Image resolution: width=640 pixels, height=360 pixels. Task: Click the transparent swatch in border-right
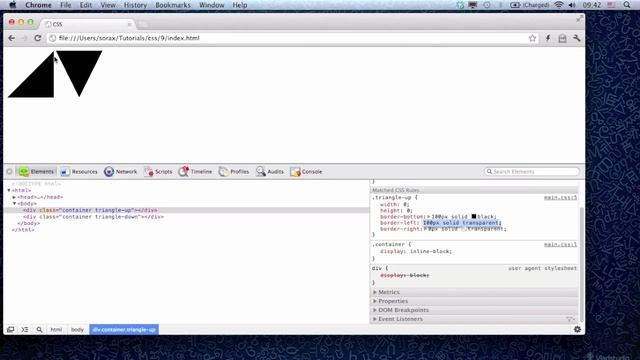pos(464,229)
